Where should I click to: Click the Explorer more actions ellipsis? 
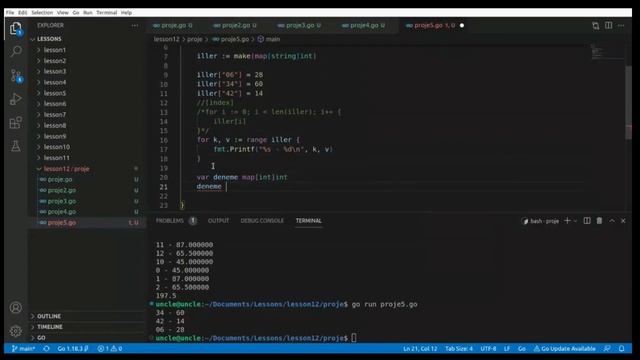click(135, 25)
